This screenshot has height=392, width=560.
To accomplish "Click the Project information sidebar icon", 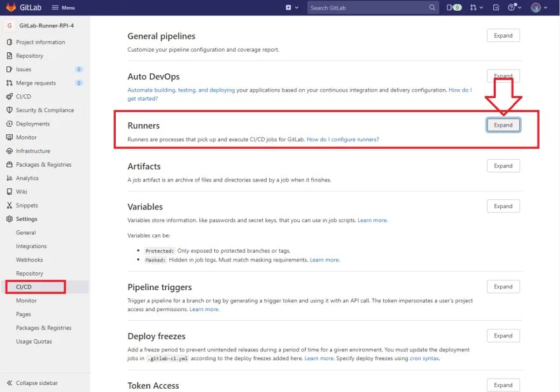I will [x=10, y=42].
